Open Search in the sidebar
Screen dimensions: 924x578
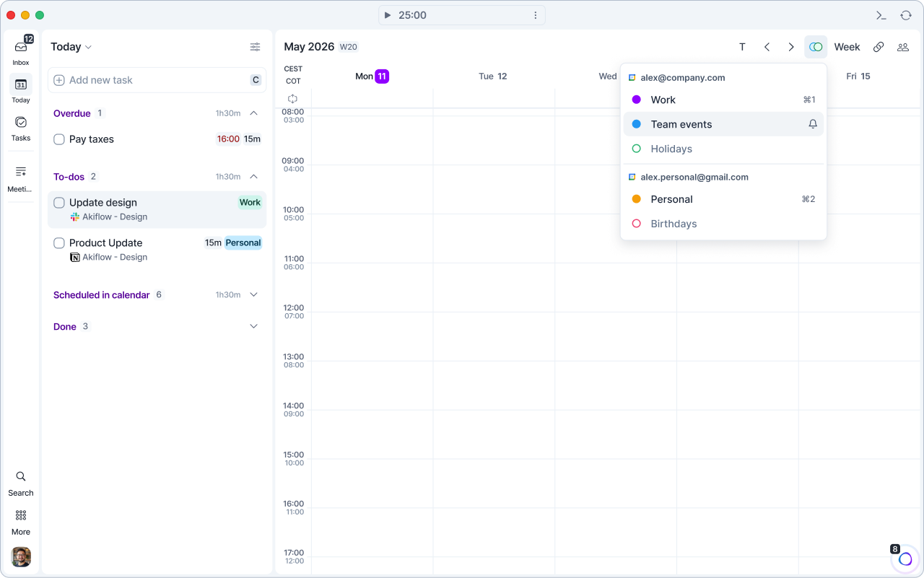[x=21, y=483]
